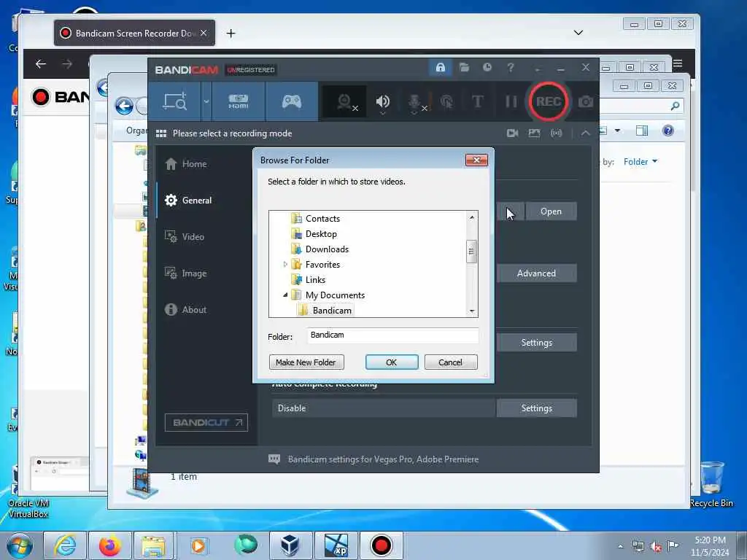Open the scheduled recording clock icon
This screenshot has width=747, height=560.
(487, 68)
